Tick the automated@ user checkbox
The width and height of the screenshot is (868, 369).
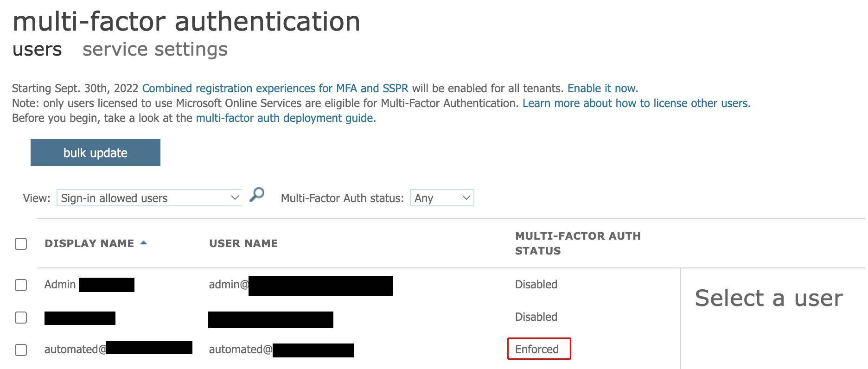(x=21, y=350)
